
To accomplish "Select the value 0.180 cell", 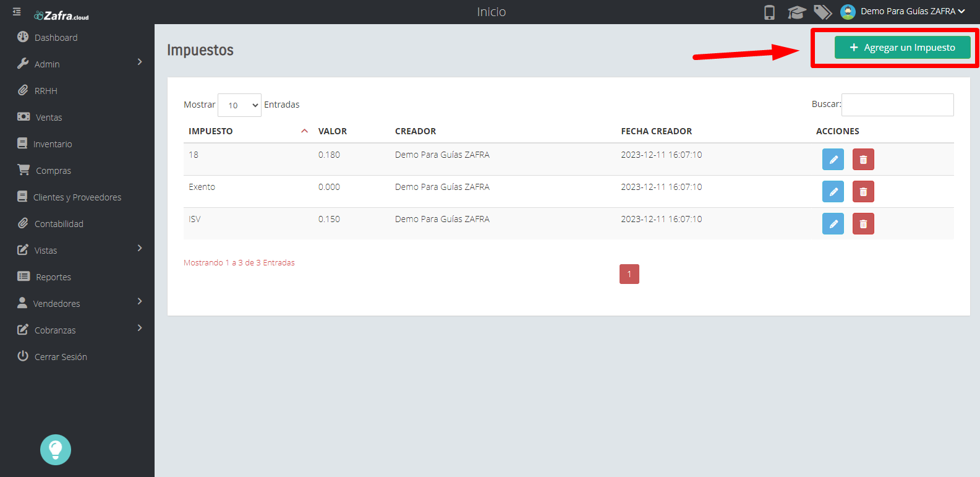I will tap(329, 155).
